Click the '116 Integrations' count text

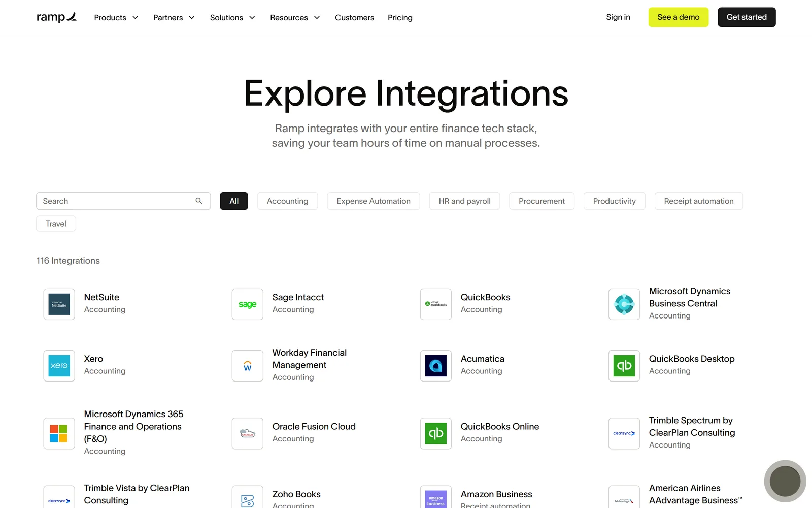[x=68, y=261]
